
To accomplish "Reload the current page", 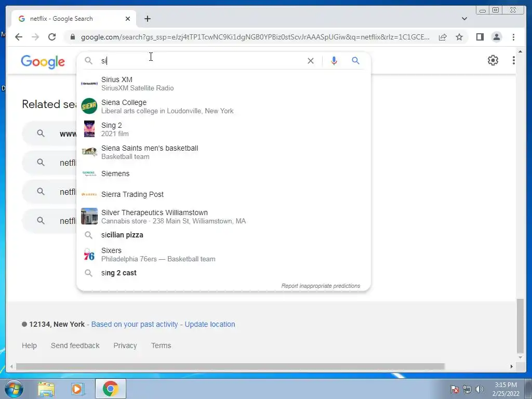I will point(52,37).
